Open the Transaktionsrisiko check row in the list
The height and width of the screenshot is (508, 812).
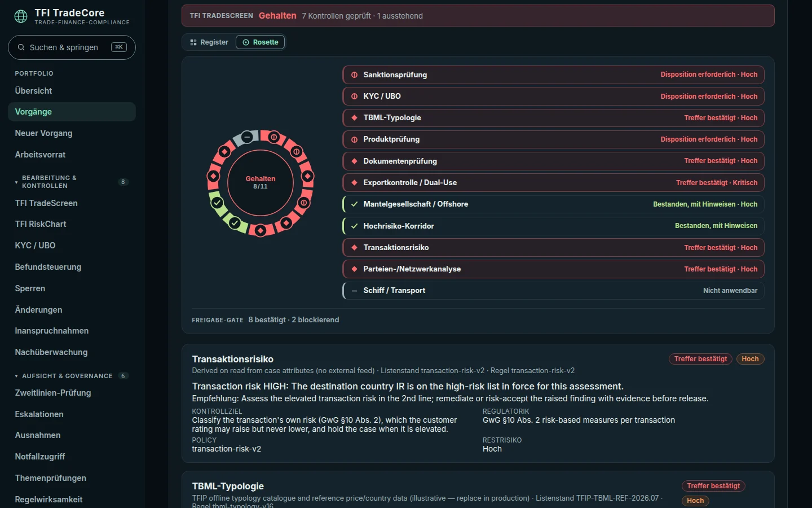click(x=553, y=248)
